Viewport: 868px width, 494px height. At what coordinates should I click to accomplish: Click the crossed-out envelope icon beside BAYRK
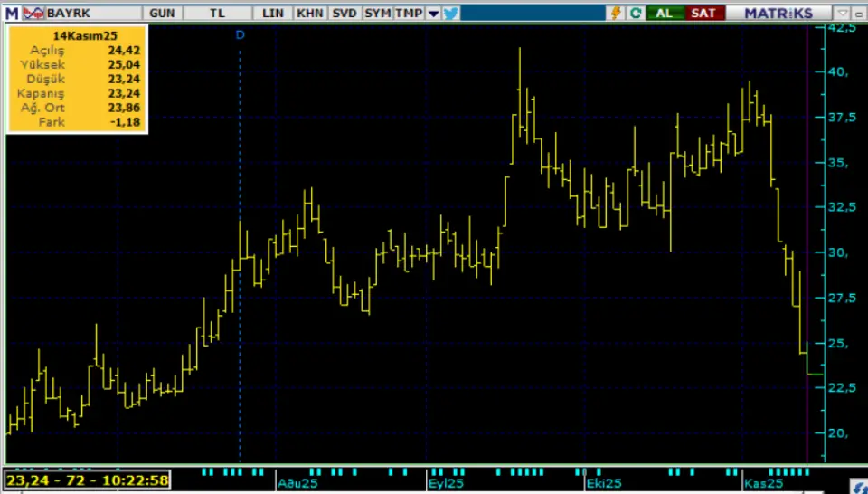pos(33,13)
